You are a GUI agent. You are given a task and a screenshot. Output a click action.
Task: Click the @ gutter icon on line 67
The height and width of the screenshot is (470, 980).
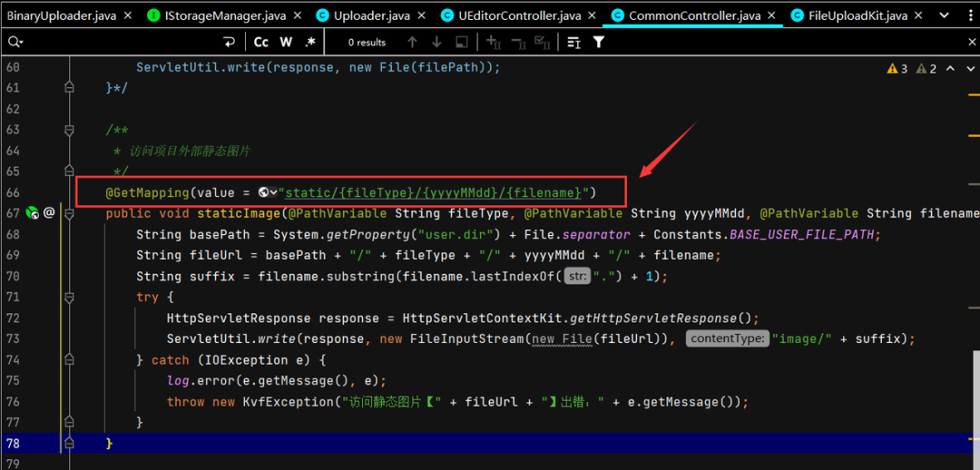(x=49, y=213)
